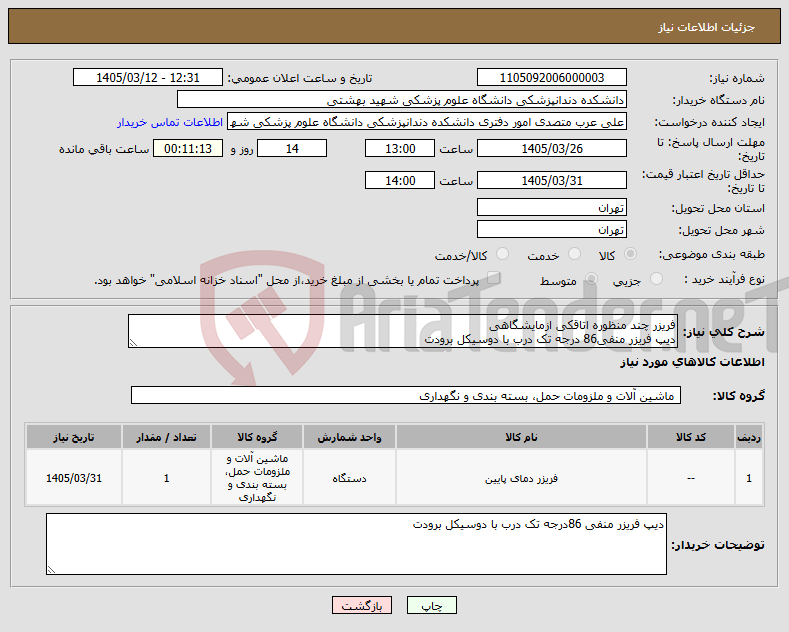Click the شماره نیاز field 1105092006000003
The width and height of the screenshot is (789, 632).
pos(552,77)
